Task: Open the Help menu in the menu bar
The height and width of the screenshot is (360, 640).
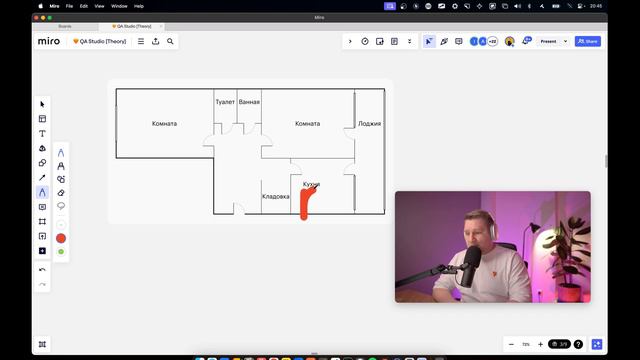Action: click(x=139, y=6)
